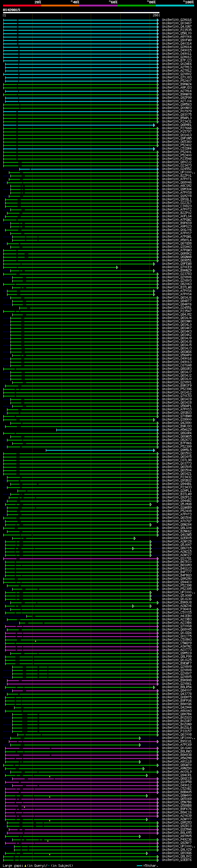Click the AV420015 query name label
This screenshot has width=197, height=868.
tap(11, 10)
